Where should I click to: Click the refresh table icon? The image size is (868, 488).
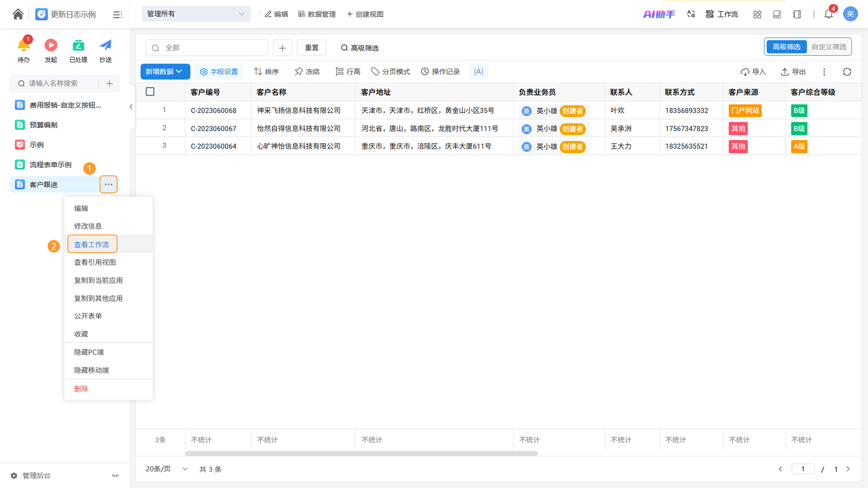click(847, 72)
